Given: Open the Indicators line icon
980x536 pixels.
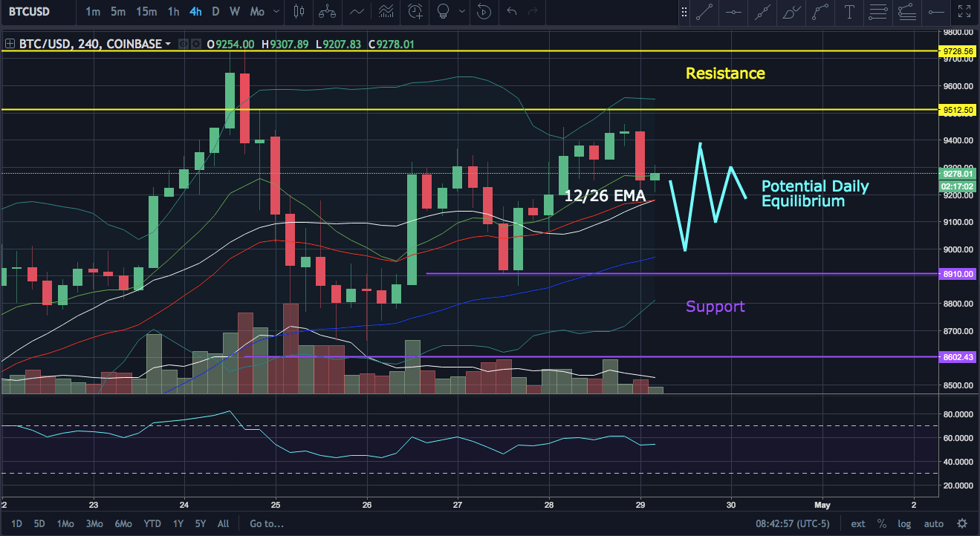Looking at the screenshot, I should (x=357, y=11).
